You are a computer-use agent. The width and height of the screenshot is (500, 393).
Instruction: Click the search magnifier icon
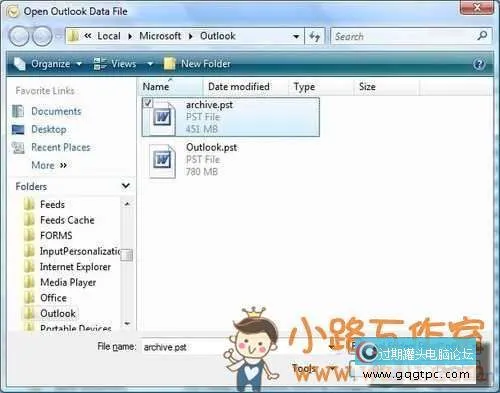(x=482, y=35)
